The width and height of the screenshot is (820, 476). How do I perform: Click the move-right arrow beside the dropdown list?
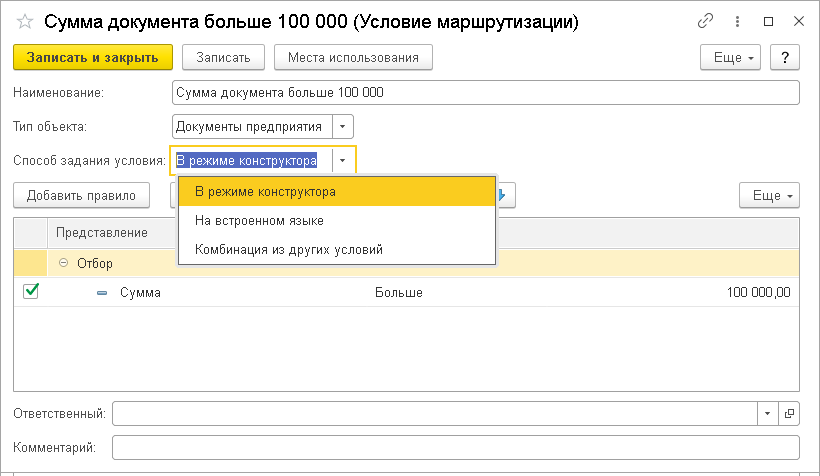tap(507, 195)
